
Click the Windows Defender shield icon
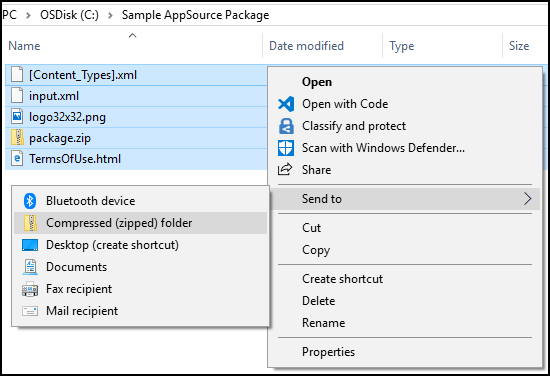(286, 148)
